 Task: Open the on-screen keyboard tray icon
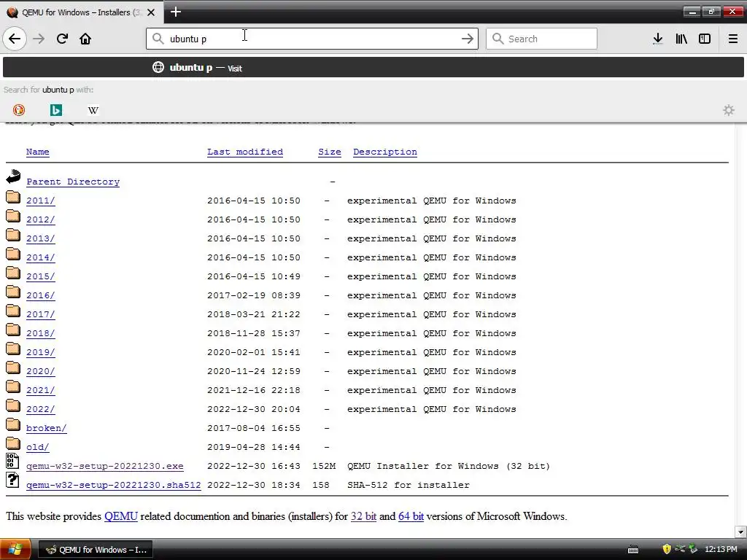[633, 550]
